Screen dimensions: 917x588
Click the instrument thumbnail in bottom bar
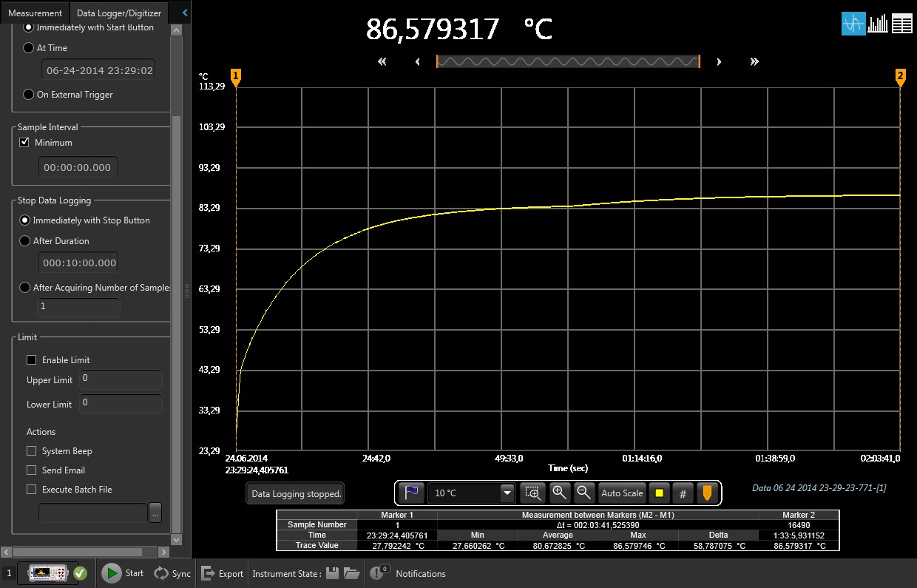48,573
